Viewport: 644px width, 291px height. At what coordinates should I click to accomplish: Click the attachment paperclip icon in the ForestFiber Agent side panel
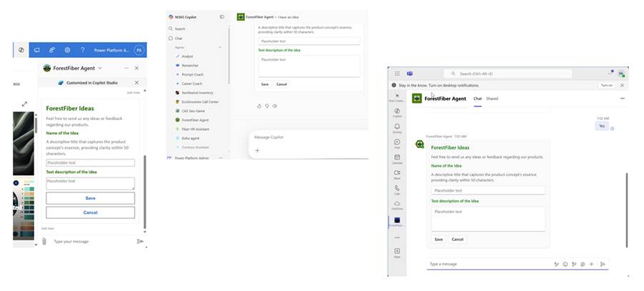coord(44,242)
